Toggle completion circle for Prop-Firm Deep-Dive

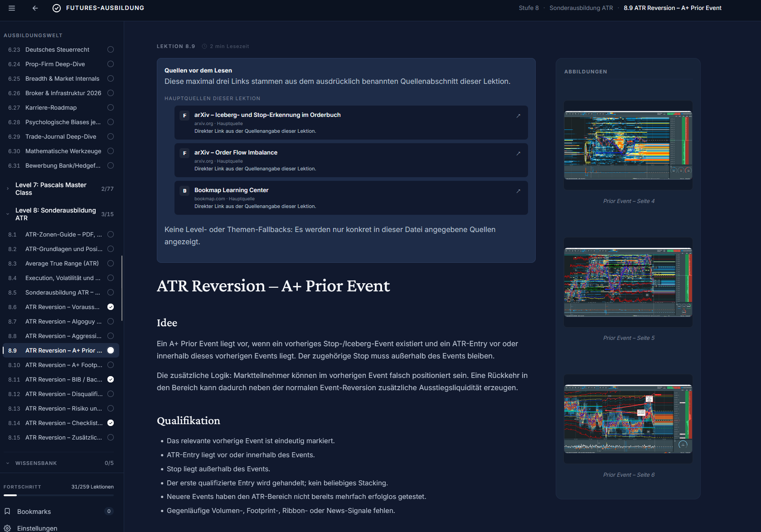tap(111, 64)
